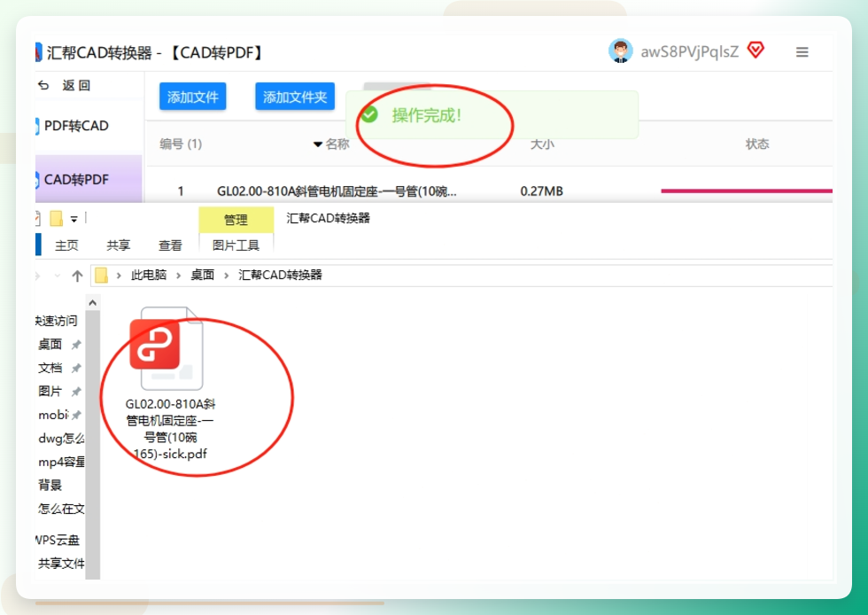The width and height of the screenshot is (868, 615).
Task: Open the 共享 tab in Explorer
Action: pos(119,245)
